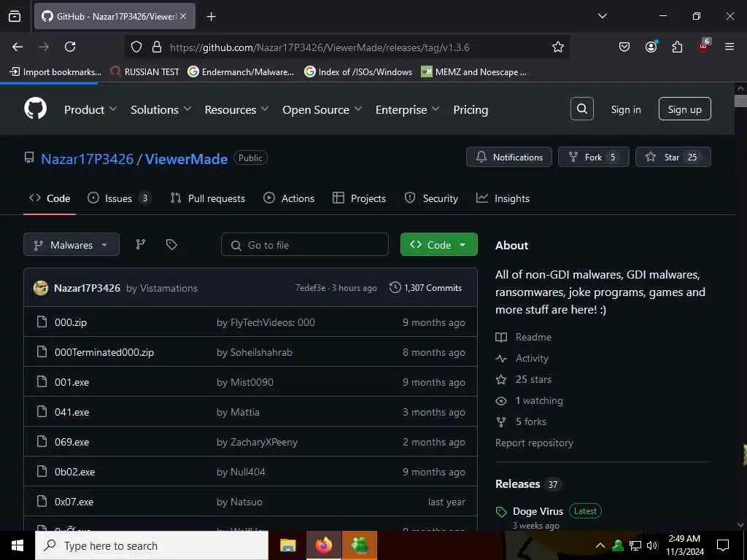The image size is (747, 560).
Task: Go to the GitHub homepage logo
Action: (35, 109)
